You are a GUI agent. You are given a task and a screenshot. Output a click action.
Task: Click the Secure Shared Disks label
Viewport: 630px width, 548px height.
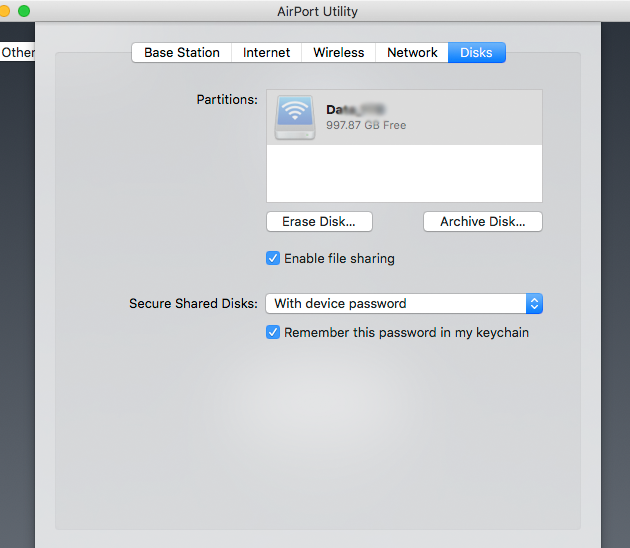tap(193, 303)
